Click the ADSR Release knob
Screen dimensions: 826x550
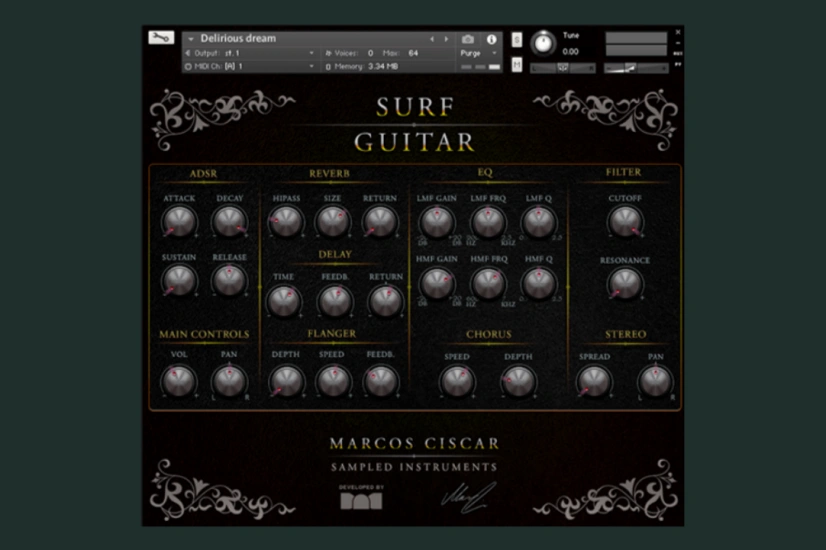(230, 280)
